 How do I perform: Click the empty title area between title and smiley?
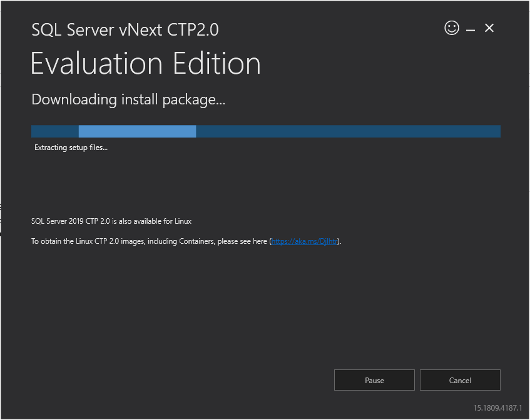332,29
